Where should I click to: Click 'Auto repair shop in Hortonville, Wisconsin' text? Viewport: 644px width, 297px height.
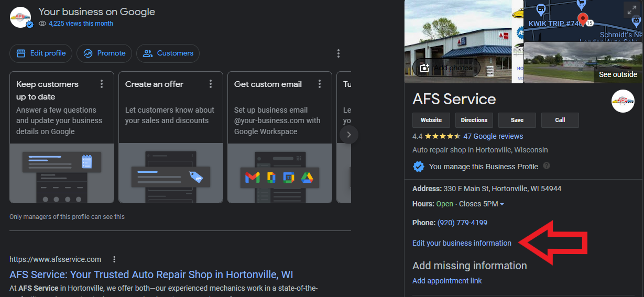coord(480,150)
